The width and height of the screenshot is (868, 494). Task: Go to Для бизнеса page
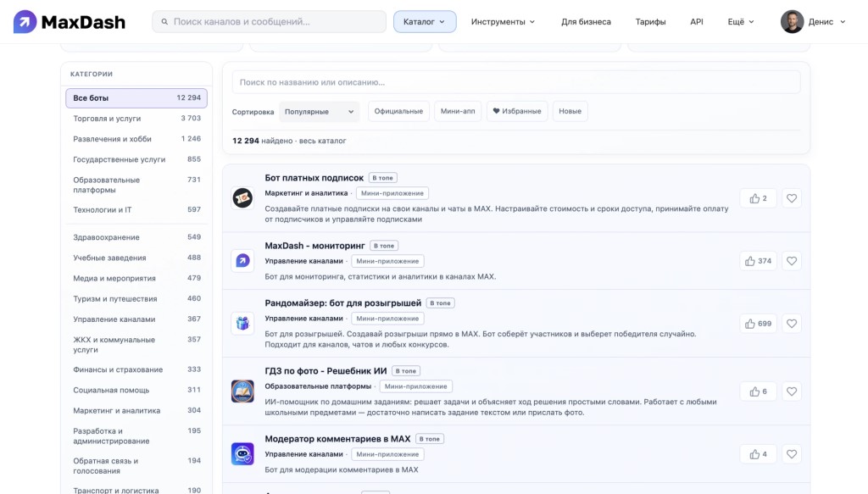[587, 21]
